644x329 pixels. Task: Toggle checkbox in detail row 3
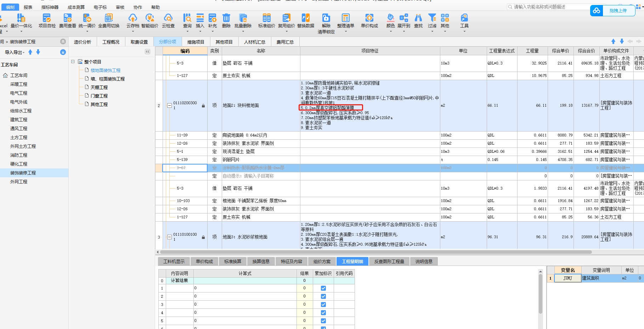[x=323, y=305]
